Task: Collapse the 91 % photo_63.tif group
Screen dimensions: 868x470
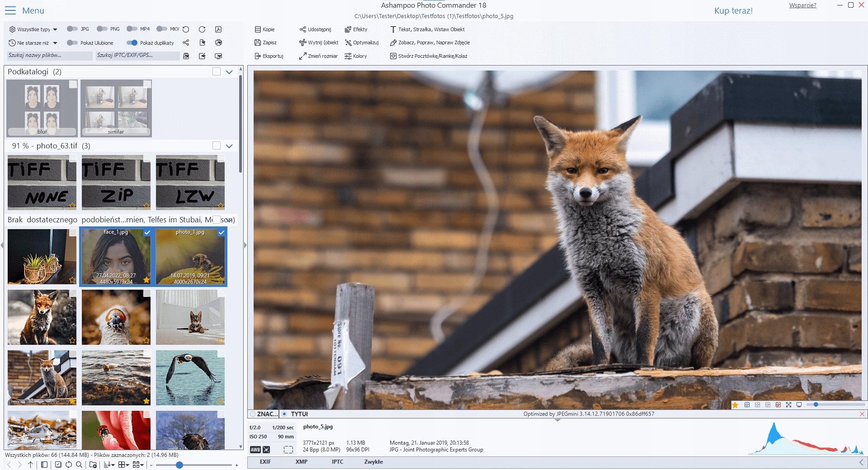Action: 229,146
